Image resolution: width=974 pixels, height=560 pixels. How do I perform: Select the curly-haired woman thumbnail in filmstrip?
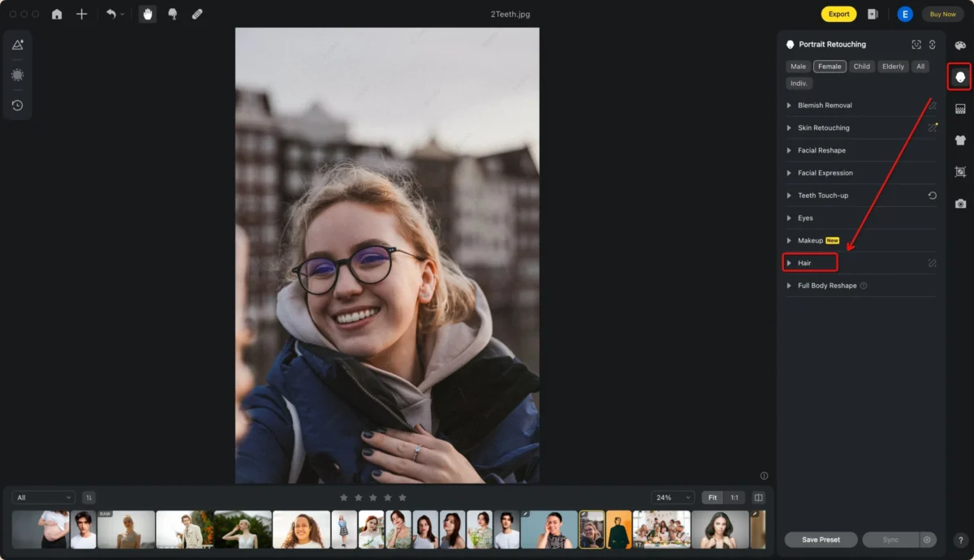(301, 529)
